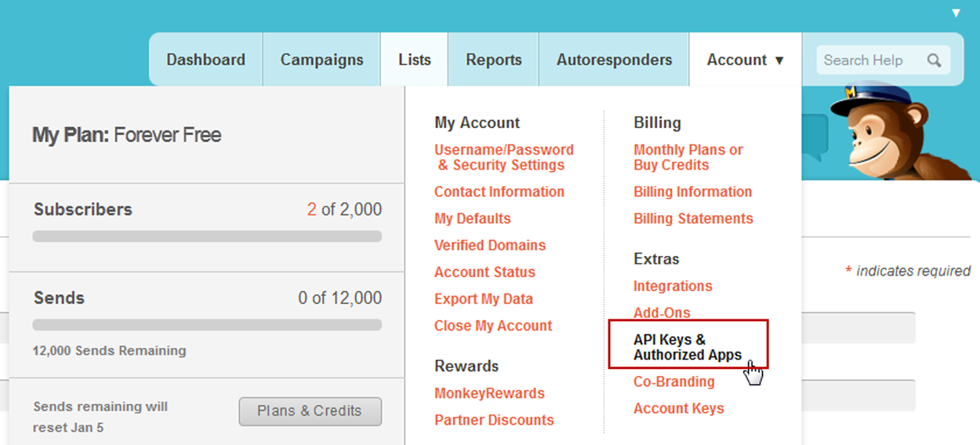
Task: Open the Reports tab
Action: 493,60
